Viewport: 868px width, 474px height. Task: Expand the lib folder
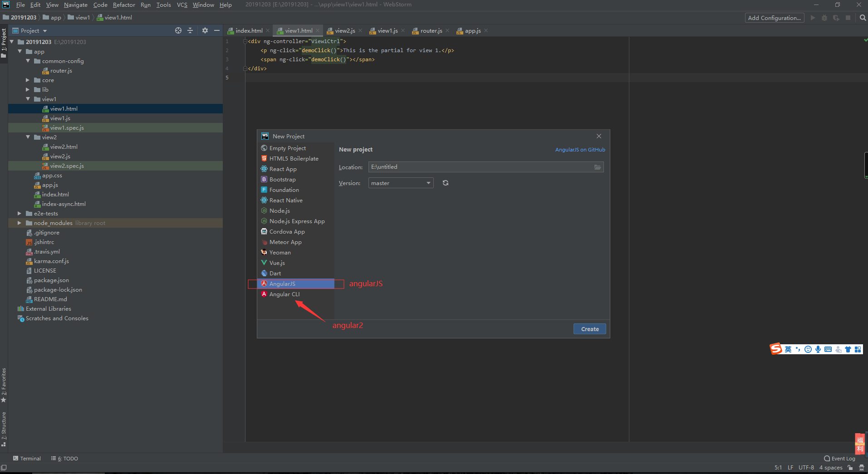[x=28, y=89]
